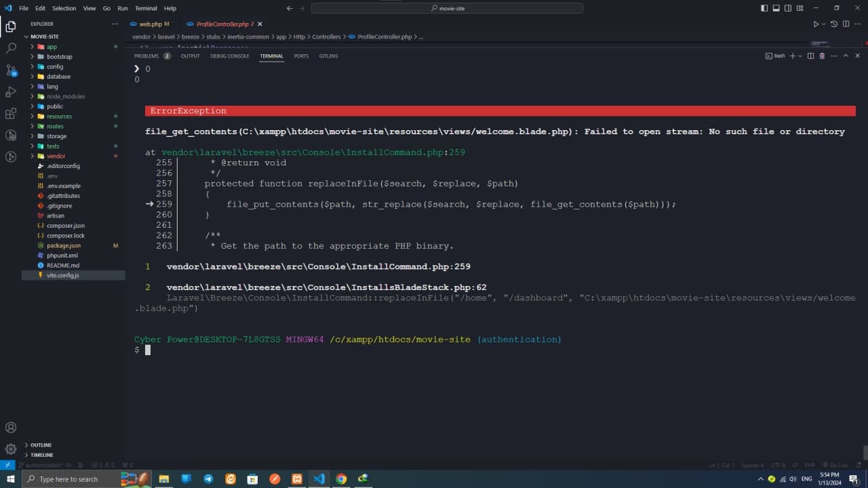Open the run button dropdown arrow

[x=824, y=24]
